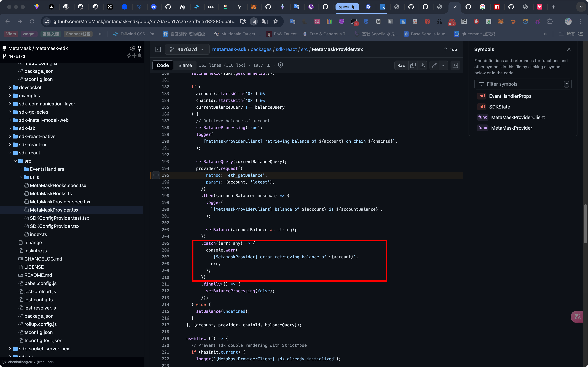The height and width of the screenshot is (367, 588).
Task: Click the browser address bar
Action: click(145, 21)
